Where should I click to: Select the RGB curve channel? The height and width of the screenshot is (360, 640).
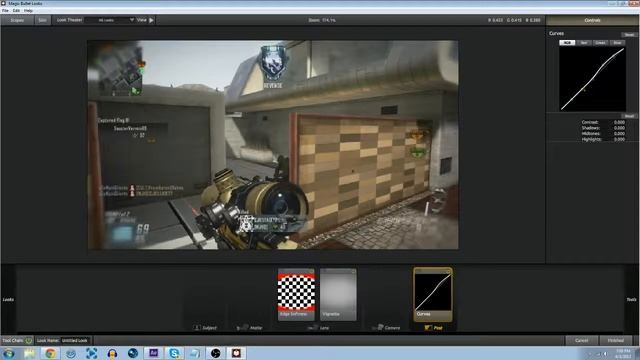[x=567, y=42]
